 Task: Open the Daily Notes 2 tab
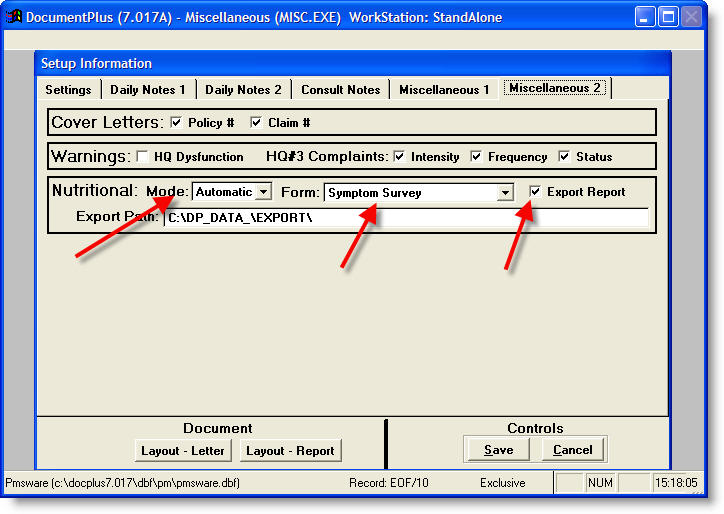click(243, 90)
